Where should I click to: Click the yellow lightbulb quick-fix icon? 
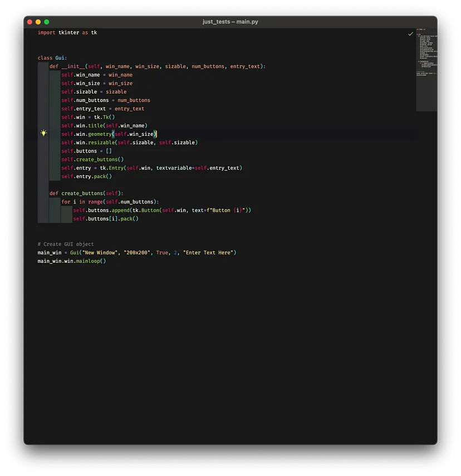(44, 133)
